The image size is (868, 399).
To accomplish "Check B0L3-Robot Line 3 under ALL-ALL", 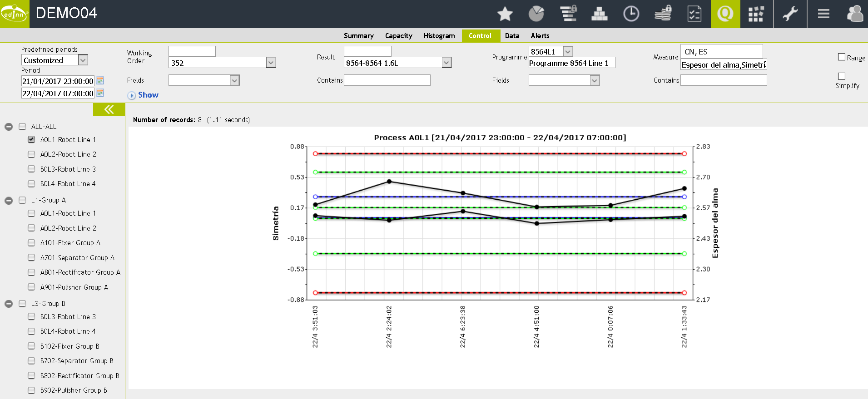I will click(31, 169).
